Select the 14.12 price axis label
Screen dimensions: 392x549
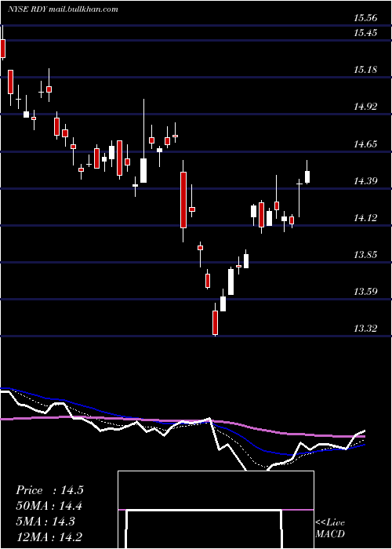tap(365, 218)
